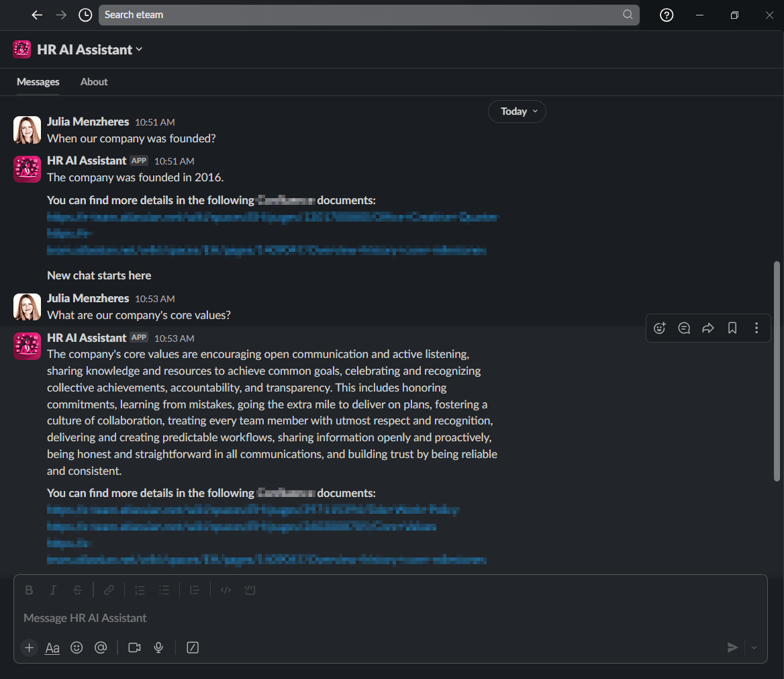Open the Today date dropdown
The image size is (784, 679).
(517, 111)
